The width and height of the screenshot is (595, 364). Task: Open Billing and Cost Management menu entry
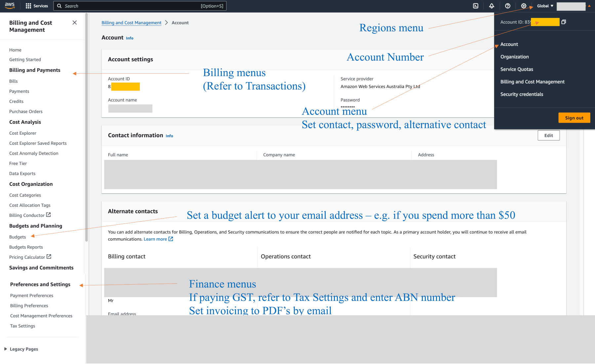(x=532, y=82)
